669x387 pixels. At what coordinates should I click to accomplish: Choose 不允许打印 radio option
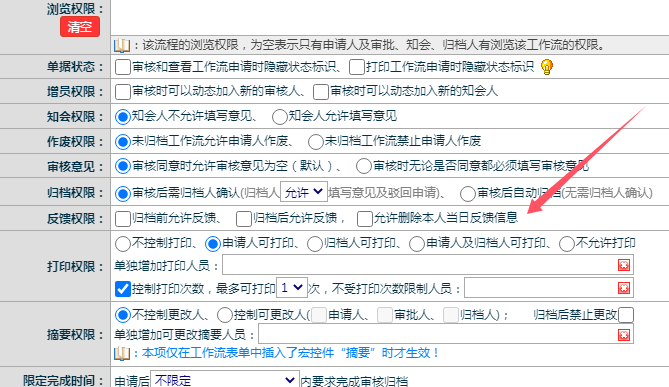click(x=567, y=244)
